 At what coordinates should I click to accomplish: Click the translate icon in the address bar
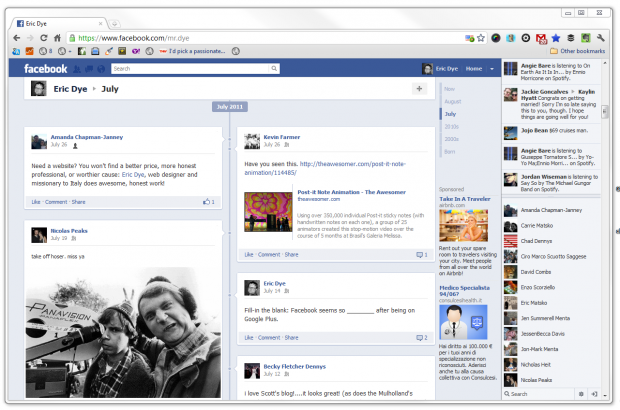(469, 38)
